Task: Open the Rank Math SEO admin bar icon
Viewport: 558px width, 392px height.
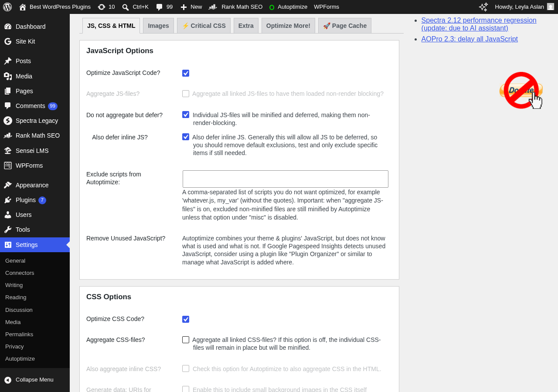Action: [213, 7]
